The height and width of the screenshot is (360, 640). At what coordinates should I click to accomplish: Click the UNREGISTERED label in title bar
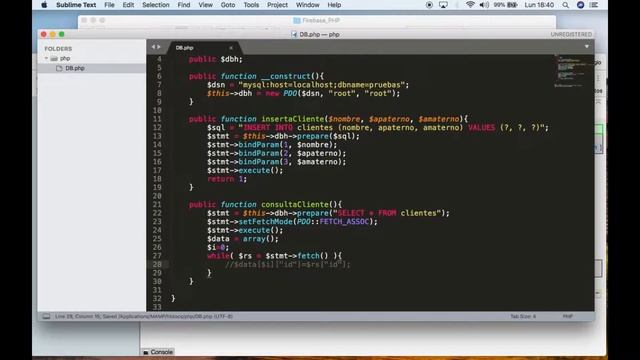pyautogui.click(x=571, y=34)
